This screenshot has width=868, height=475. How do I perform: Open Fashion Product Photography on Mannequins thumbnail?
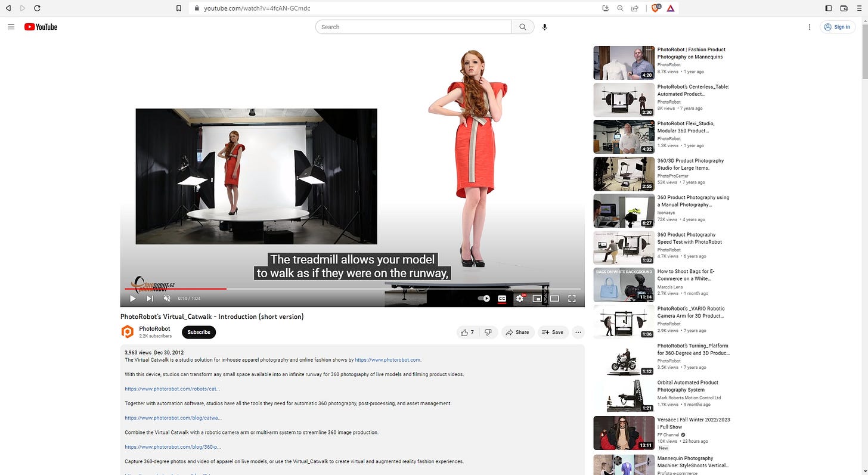click(x=624, y=63)
